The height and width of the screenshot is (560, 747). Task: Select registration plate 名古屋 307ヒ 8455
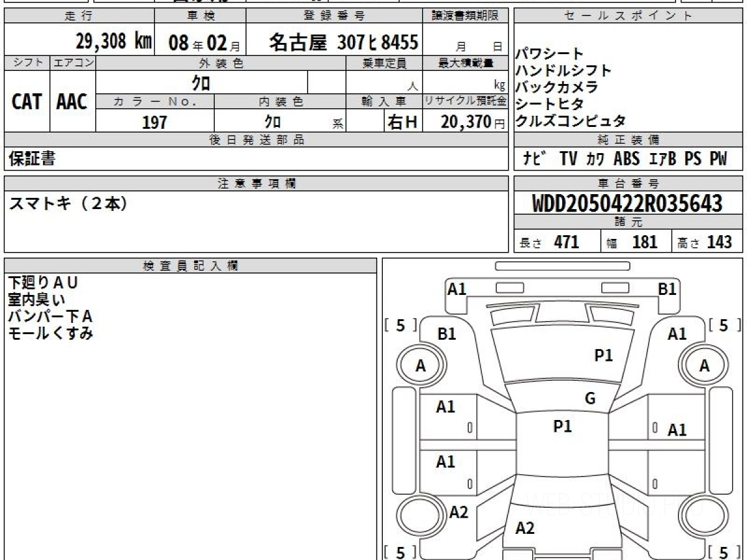pyautogui.click(x=344, y=42)
